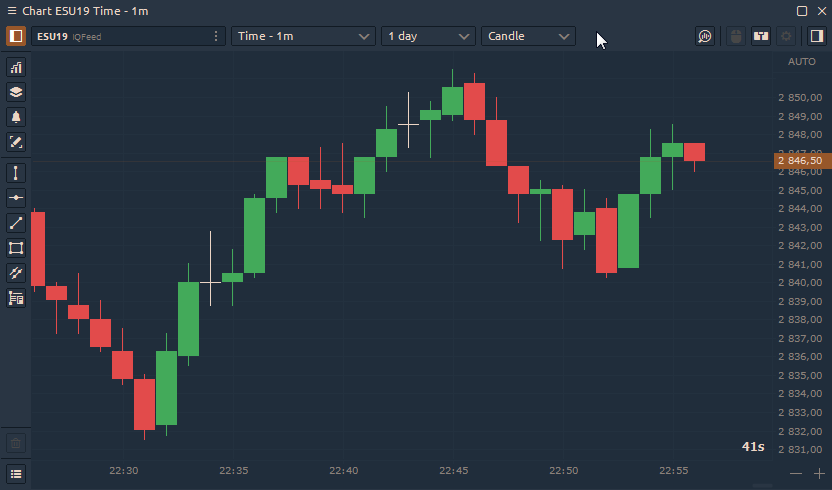Toggle the right side panel button
The width and height of the screenshot is (832, 490).
coord(816,36)
